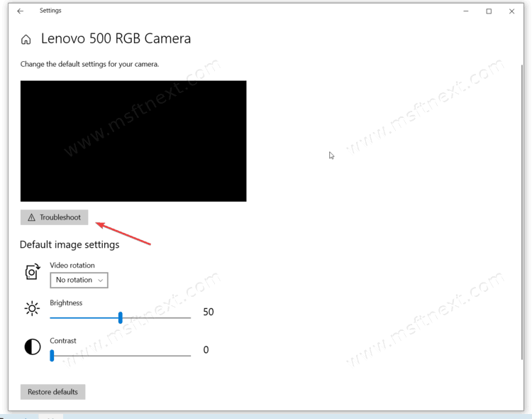The image size is (532, 419).
Task: Click the Brightness value 50
Action: pos(209,312)
